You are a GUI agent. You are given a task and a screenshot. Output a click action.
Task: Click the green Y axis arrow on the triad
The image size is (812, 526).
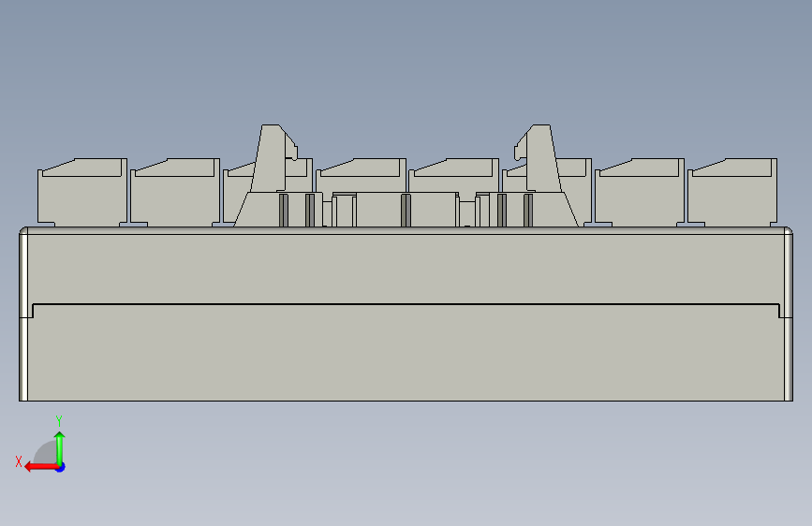60,447
